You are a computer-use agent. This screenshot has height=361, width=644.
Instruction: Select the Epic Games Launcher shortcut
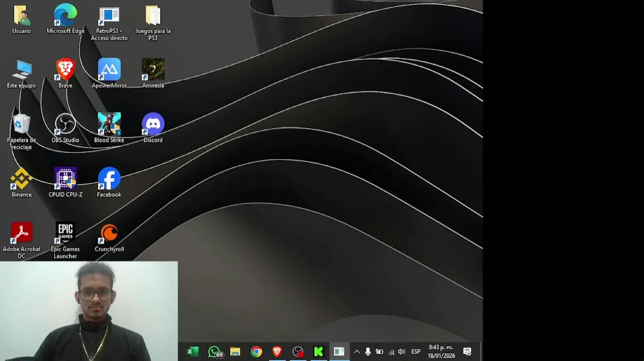coord(65,241)
